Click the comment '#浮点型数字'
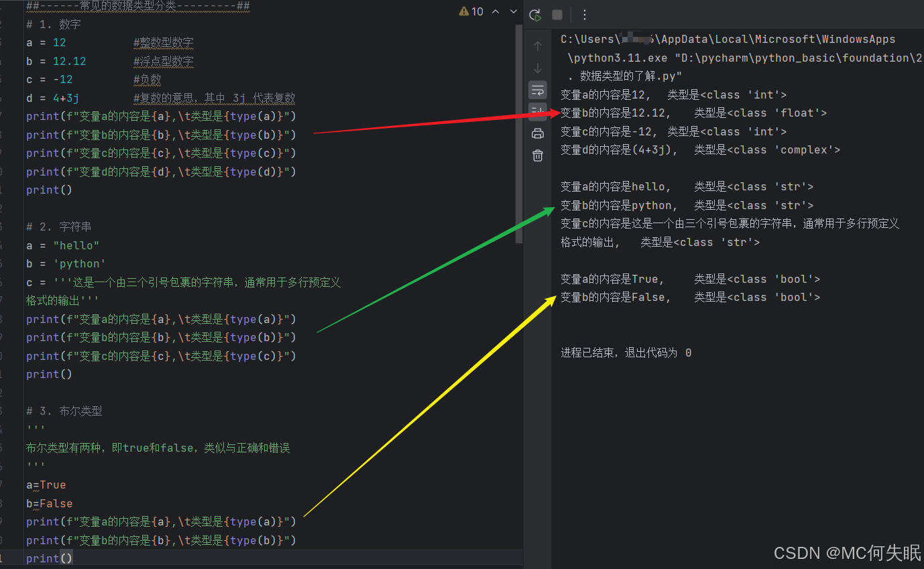 [x=164, y=62]
